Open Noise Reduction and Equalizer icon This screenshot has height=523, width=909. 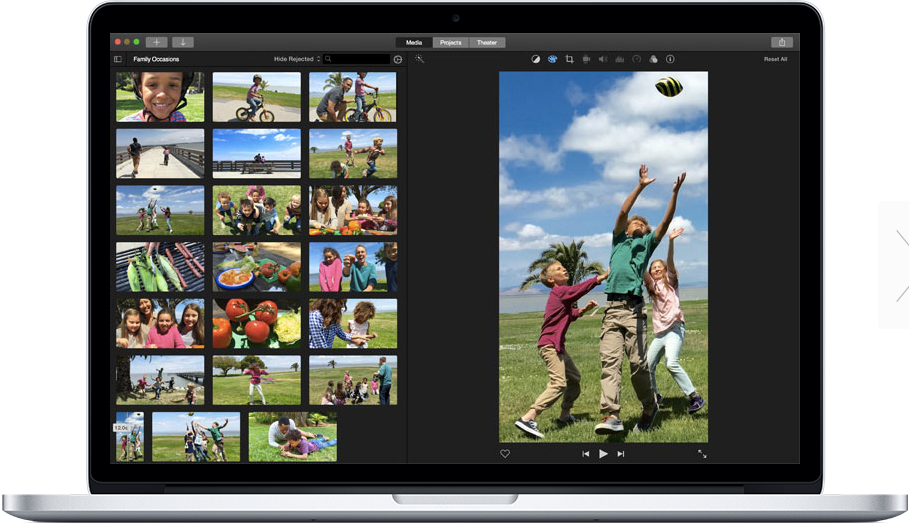[620, 59]
